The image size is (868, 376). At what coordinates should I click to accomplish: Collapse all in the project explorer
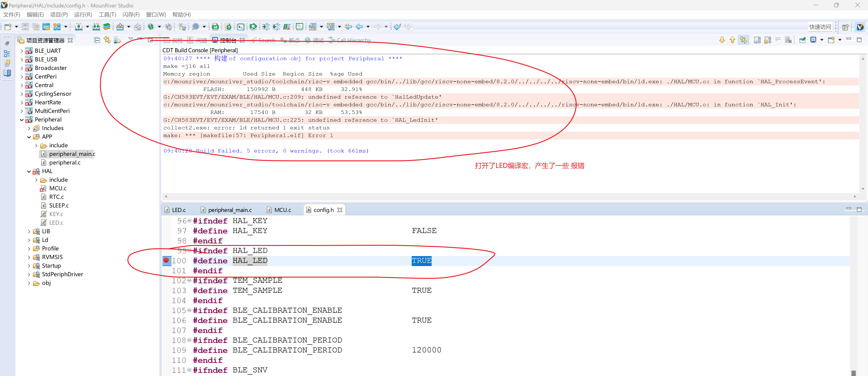97,40
